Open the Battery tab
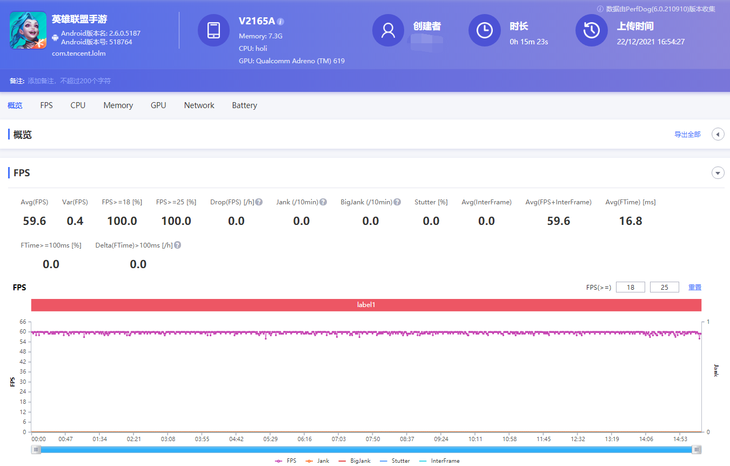This screenshot has width=730, height=466. click(x=244, y=106)
